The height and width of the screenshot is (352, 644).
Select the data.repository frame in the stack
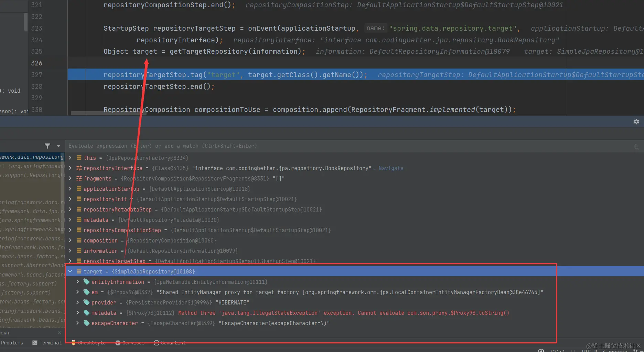tap(32, 157)
